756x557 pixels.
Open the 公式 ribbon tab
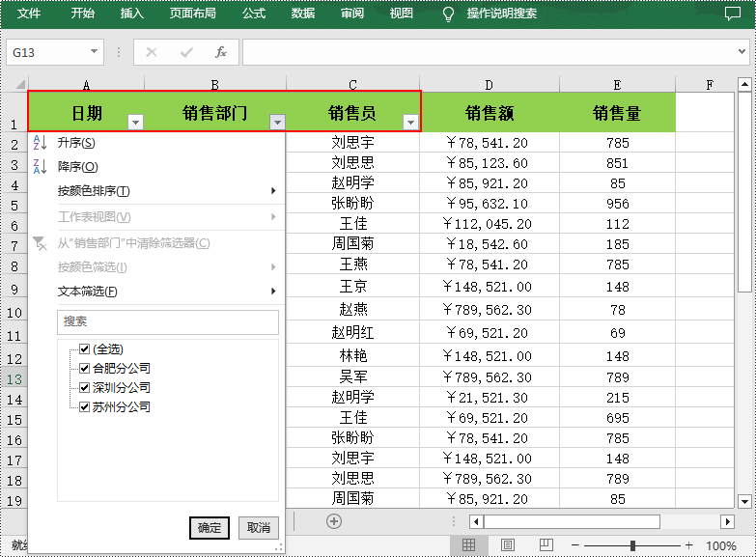coord(254,14)
